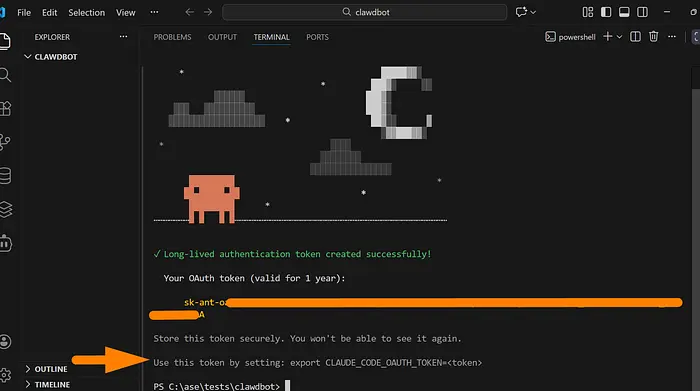700x391 pixels.
Task: Go forward with the right arrow
Action: point(208,12)
